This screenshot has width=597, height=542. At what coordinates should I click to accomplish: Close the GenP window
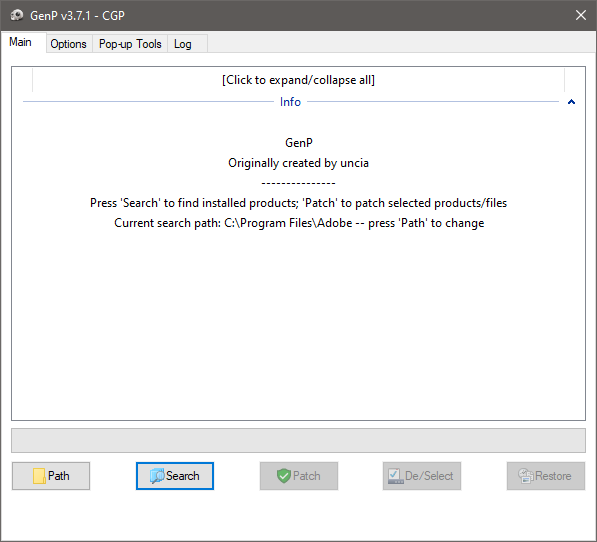pos(581,15)
